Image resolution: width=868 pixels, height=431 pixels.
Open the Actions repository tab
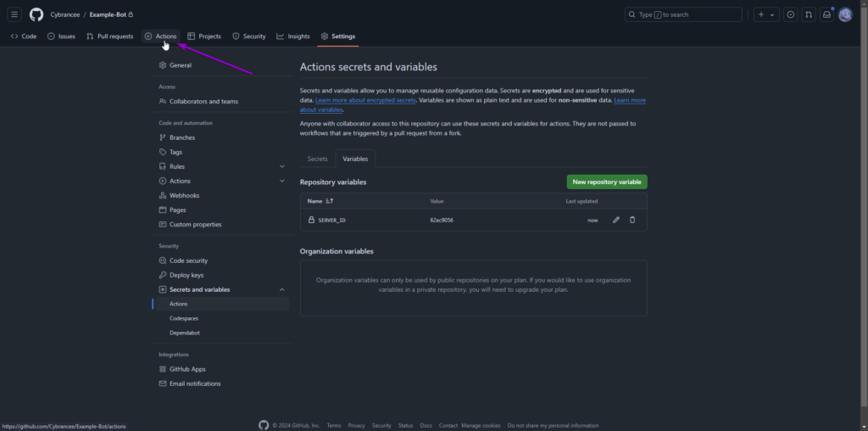tap(160, 36)
